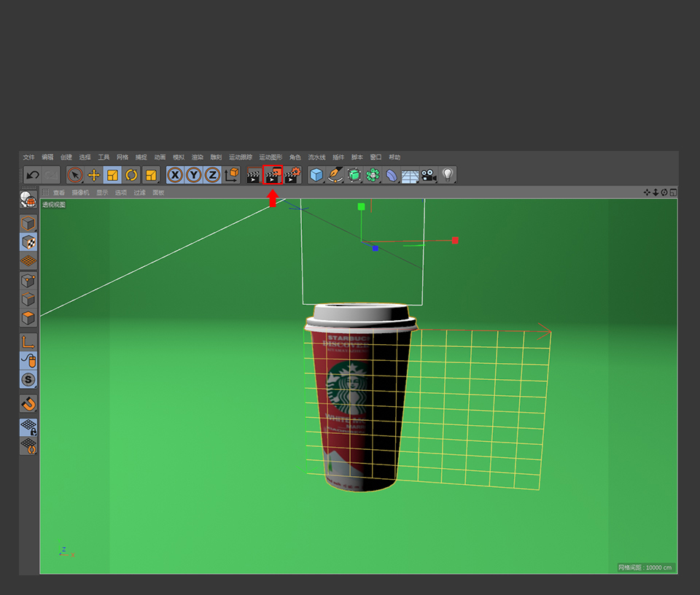Click Planar Workplane rotating grid icon

[x=28, y=446]
